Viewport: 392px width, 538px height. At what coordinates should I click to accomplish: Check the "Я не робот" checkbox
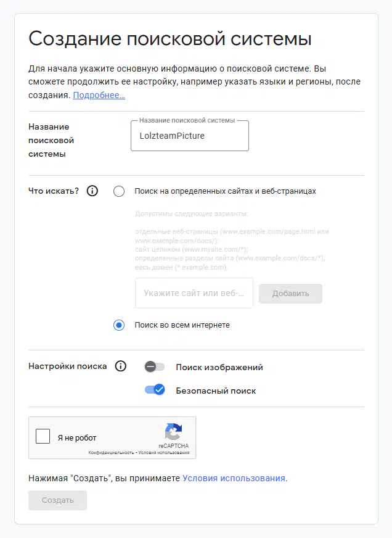[x=43, y=437]
